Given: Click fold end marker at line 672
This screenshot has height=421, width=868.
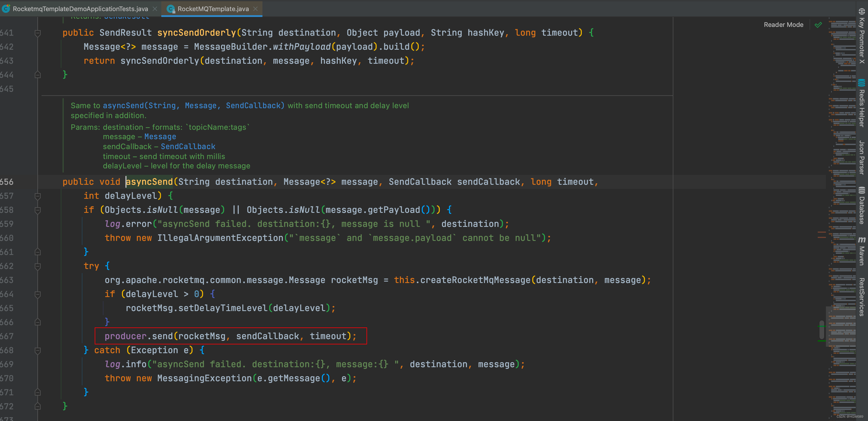Looking at the screenshot, I should (38, 406).
